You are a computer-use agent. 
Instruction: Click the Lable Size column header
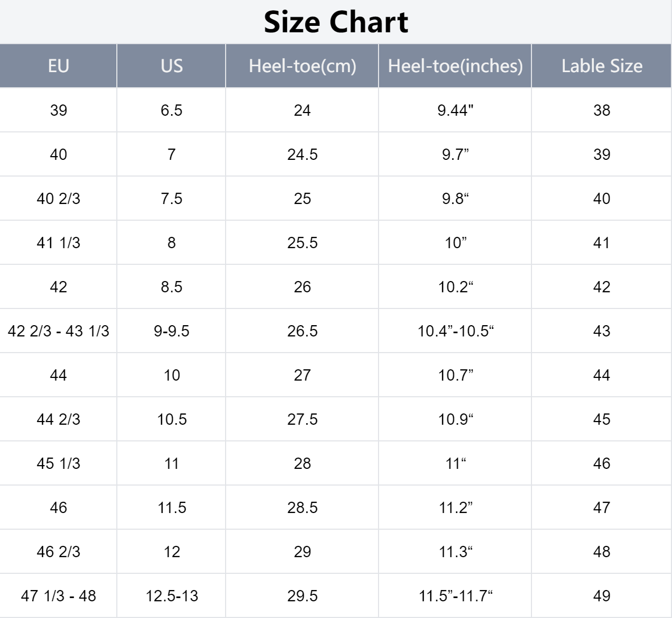pos(601,66)
